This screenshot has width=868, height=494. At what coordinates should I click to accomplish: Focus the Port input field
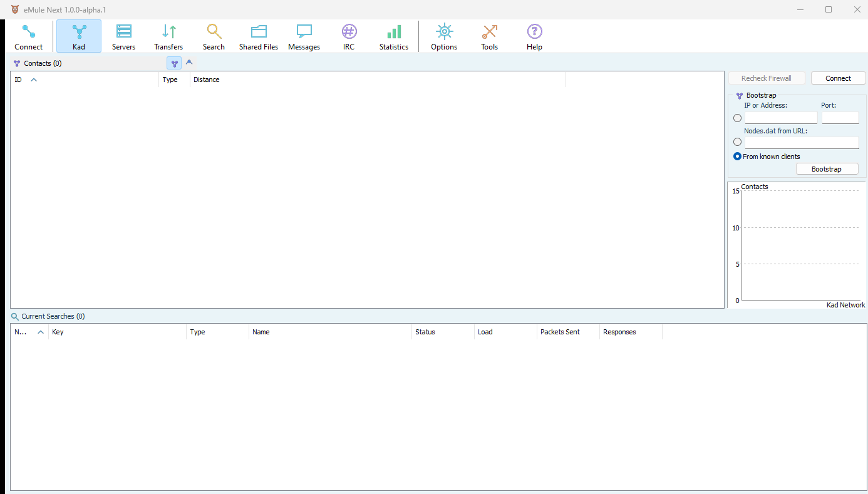[840, 118]
